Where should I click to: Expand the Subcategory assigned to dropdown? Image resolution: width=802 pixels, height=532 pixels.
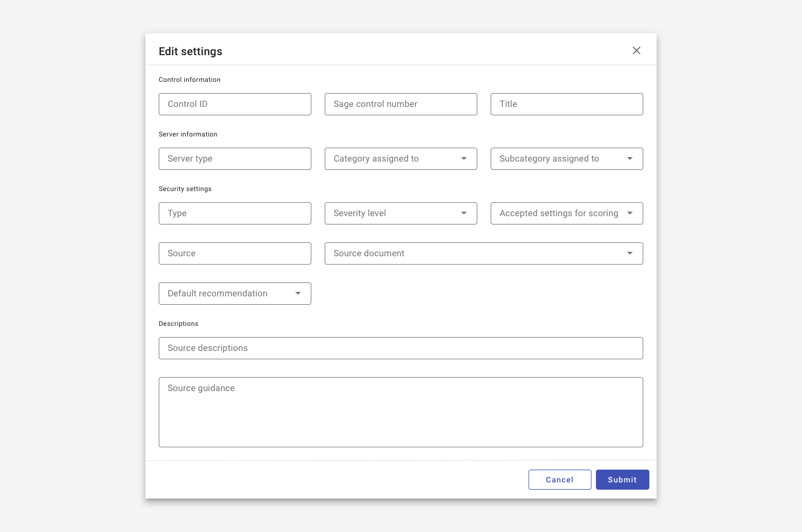[x=567, y=159]
